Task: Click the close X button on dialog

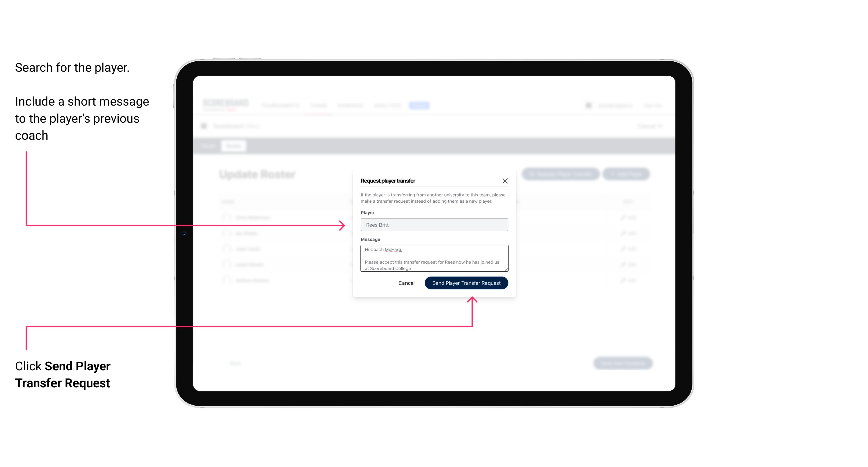Action: pyautogui.click(x=505, y=181)
